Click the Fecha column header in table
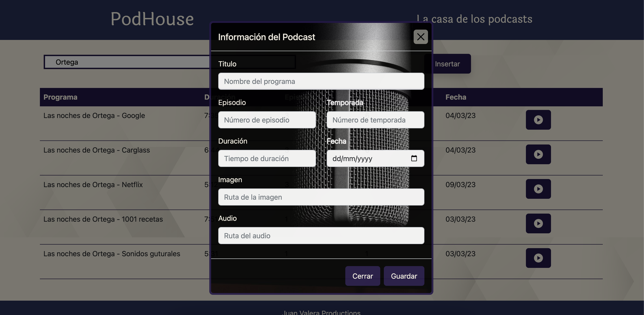Image resolution: width=644 pixels, height=315 pixels. click(456, 97)
